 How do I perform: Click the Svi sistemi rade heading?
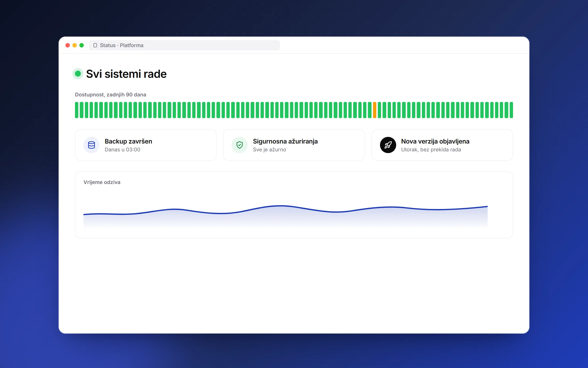click(126, 74)
